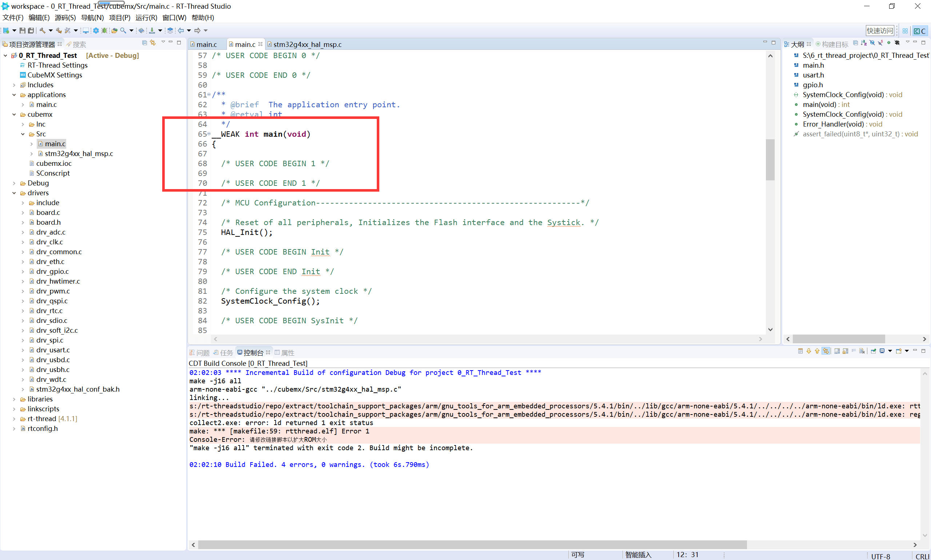Click the green Download program arrow icon

pos(152,31)
